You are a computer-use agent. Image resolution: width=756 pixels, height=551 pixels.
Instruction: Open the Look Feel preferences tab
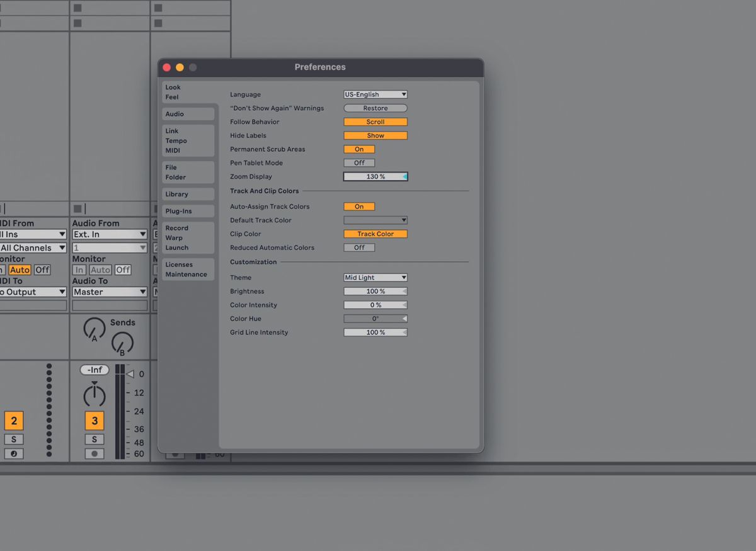pos(190,92)
